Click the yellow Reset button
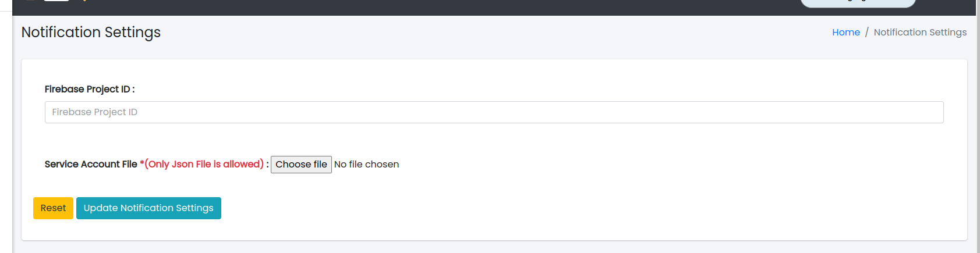980x253 pixels. coord(53,208)
